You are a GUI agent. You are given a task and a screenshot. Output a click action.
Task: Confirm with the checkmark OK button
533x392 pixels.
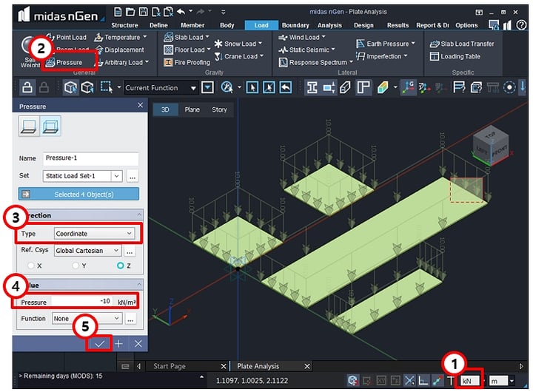[99, 344]
